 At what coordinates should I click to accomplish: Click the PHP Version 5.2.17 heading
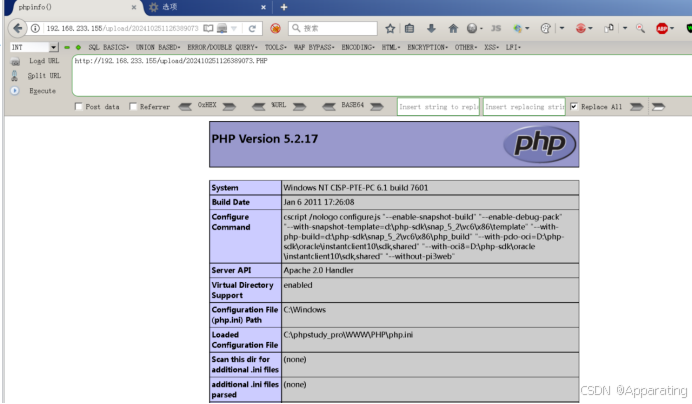coord(265,139)
